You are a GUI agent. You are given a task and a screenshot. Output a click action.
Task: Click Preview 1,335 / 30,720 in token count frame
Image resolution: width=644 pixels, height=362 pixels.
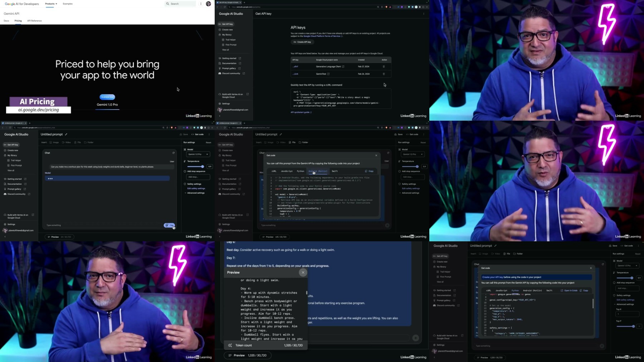[x=248, y=356]
